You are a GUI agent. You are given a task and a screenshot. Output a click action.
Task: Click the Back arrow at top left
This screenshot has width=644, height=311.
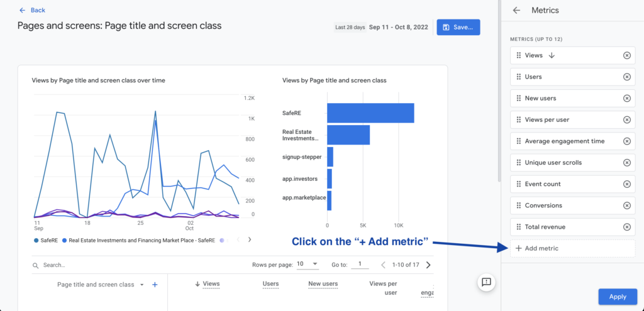point(23,10)
